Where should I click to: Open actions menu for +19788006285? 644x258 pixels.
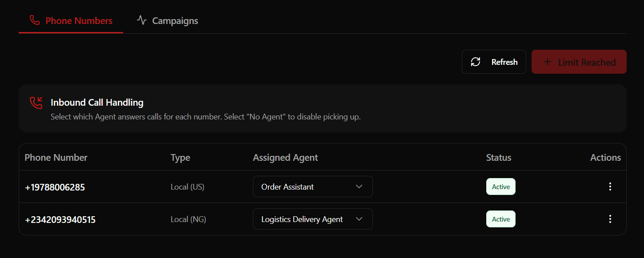610,187
